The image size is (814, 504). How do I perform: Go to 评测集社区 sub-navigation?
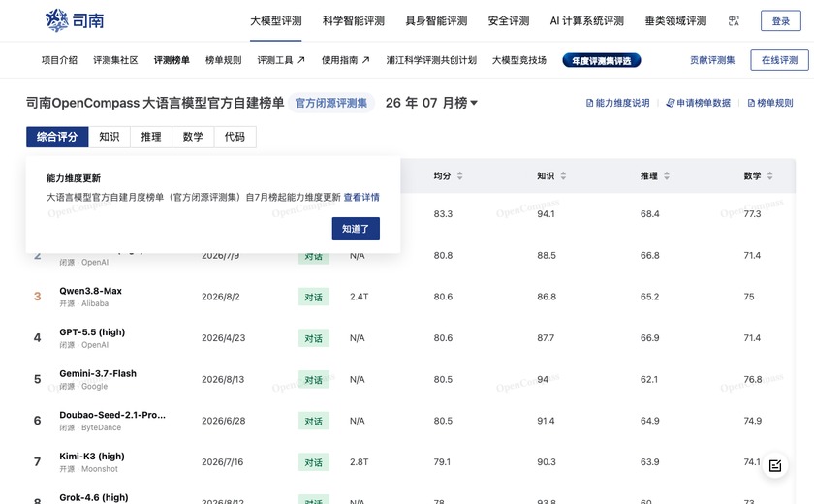click(x=115, y=60)
